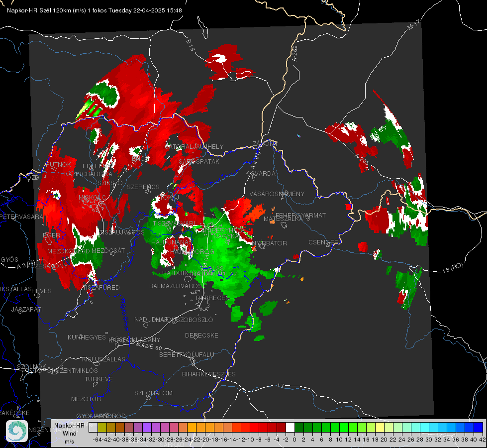
Task: Click the SÁROSPATAK town label
Action: pos(199,161)
